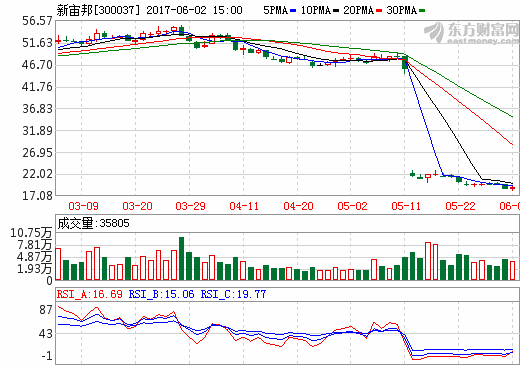
Task: Click the 30PMA legend label
Action: click(x=402, y=10)
